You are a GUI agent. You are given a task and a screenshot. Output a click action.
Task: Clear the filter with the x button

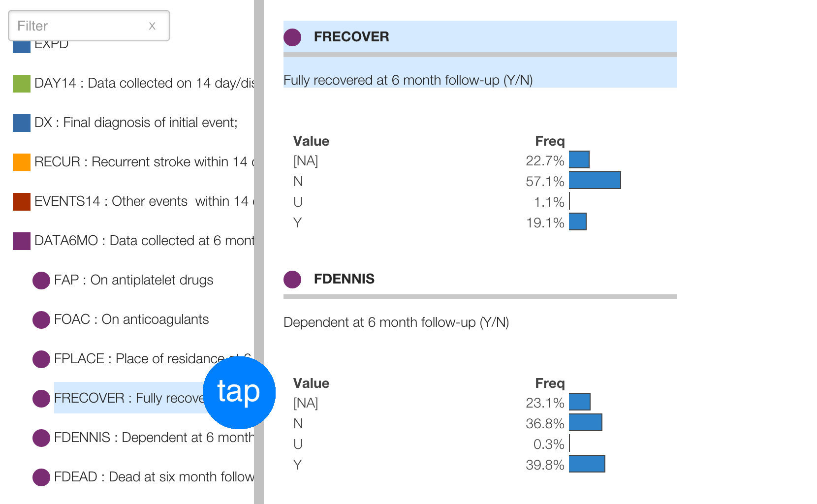coord(152,26)
